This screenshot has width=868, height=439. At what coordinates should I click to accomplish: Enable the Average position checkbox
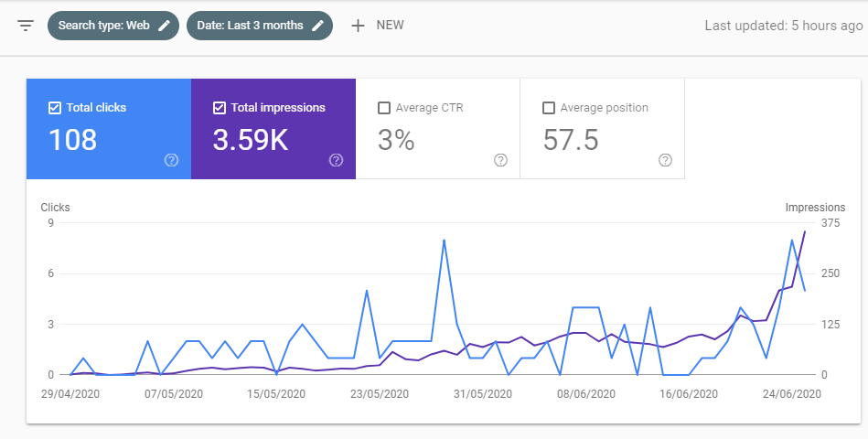coord(549,108)
